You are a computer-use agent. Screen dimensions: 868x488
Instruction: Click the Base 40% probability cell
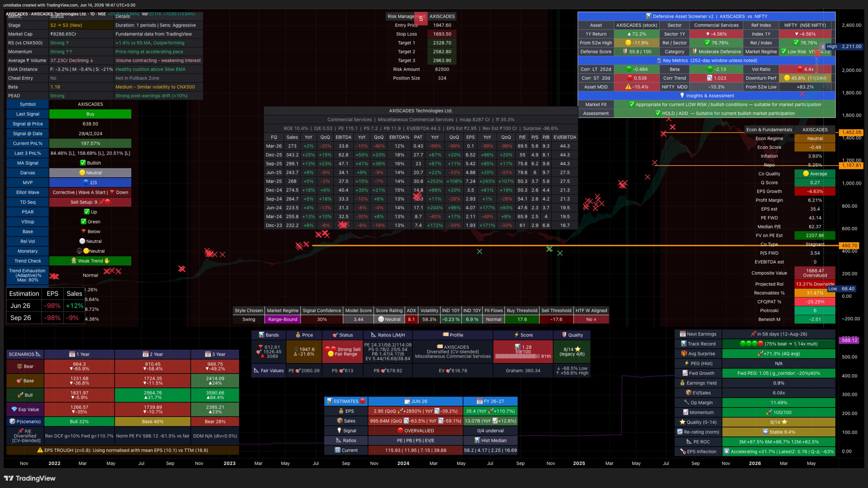(153, 422)
